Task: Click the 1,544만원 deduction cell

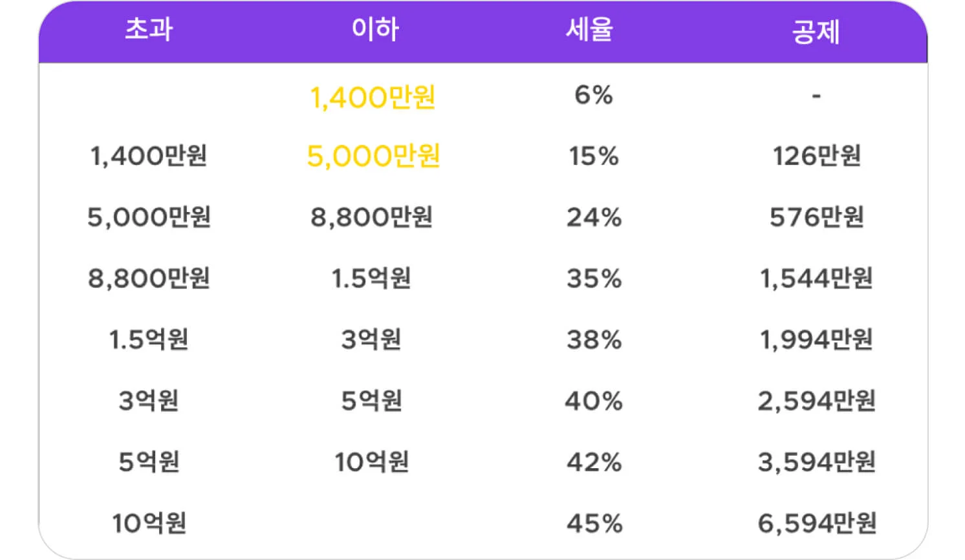Action: tap(816, 279)
